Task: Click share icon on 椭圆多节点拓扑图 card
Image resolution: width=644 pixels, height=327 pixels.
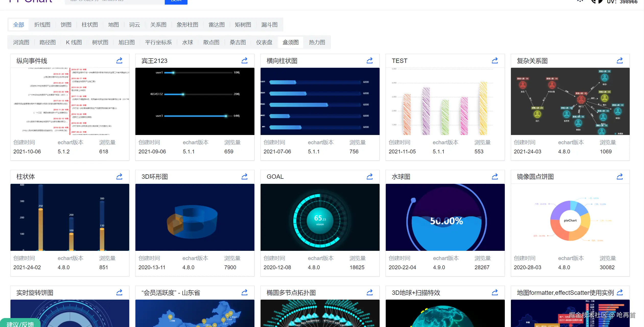Action: (x=370, y=292)
